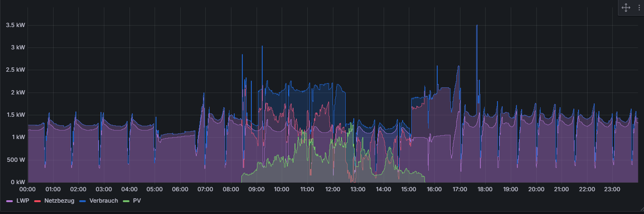The image size is (644, 214).
Task: Click the 12:00 time axis label
Action: coord(332,189)
